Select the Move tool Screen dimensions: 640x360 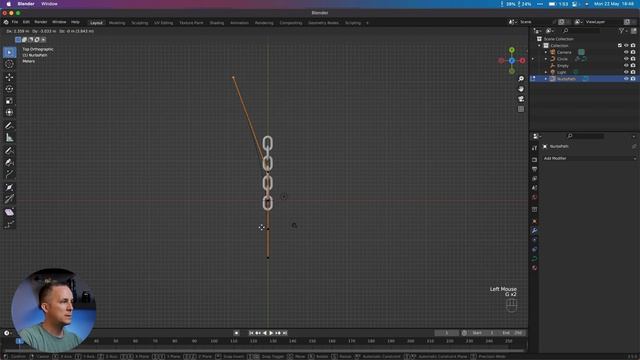tap(9, 77)
